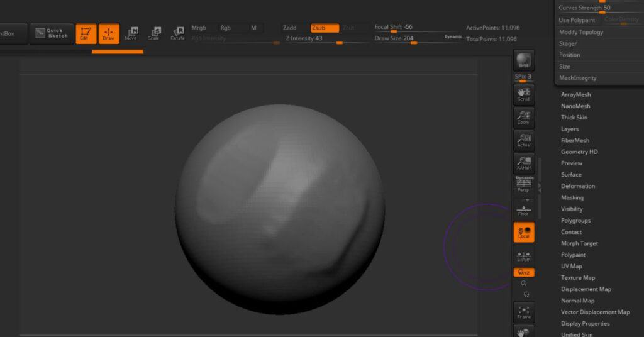This screenshot has height=337, width=644.
Task: Toggle Persp perspective view
Action: click(524, 184)
